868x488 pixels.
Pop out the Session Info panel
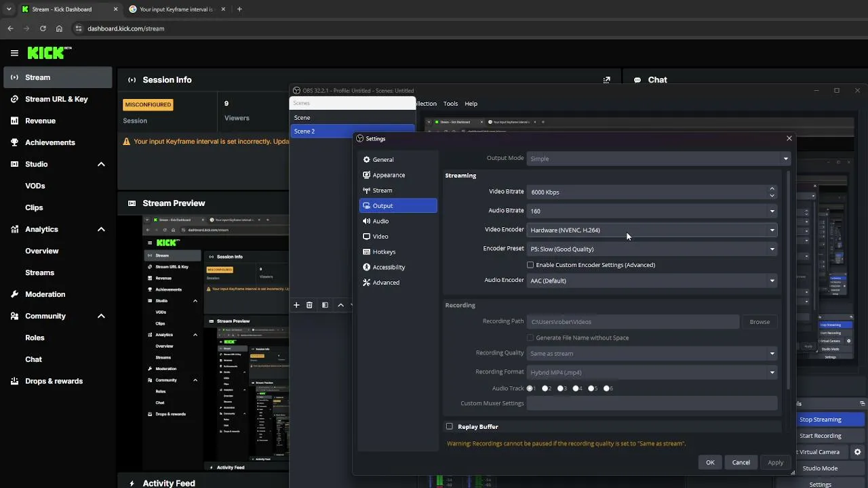(x=607, y=80)
